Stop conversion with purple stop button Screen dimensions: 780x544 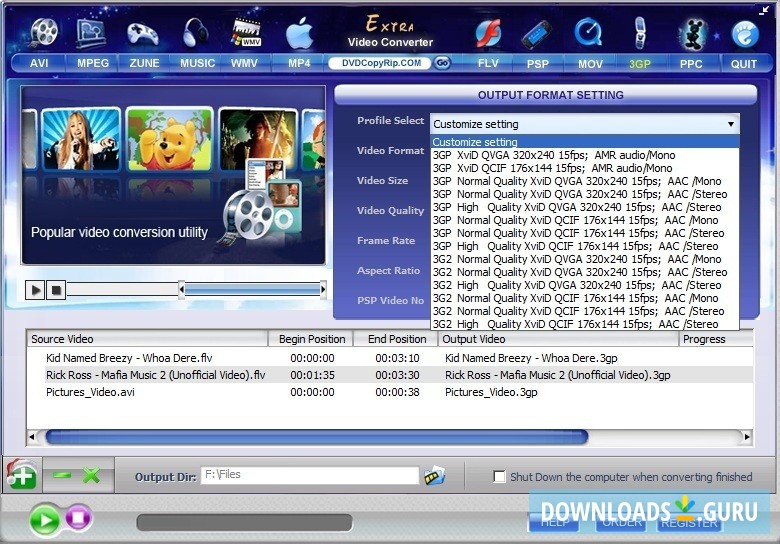click(x=78, y=518)
